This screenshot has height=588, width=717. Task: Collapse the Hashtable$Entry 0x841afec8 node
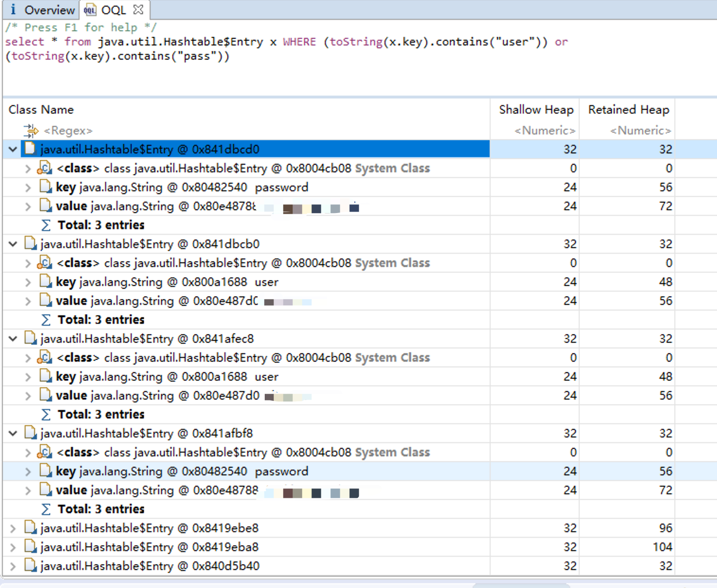(x=13, y=339)
